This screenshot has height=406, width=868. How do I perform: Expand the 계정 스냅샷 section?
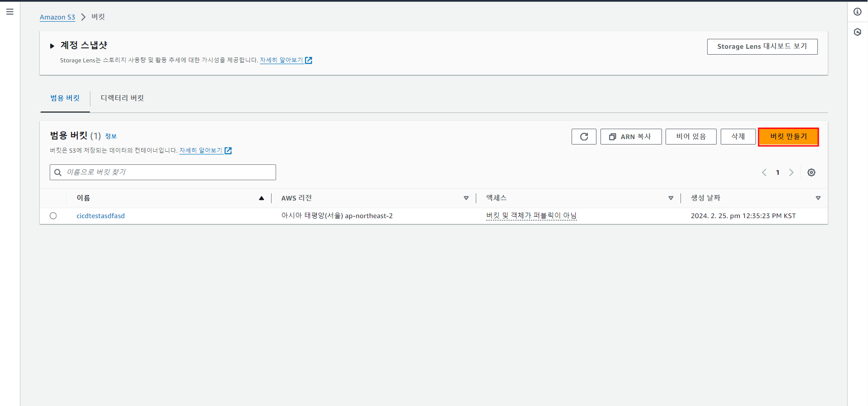point(52,46)
